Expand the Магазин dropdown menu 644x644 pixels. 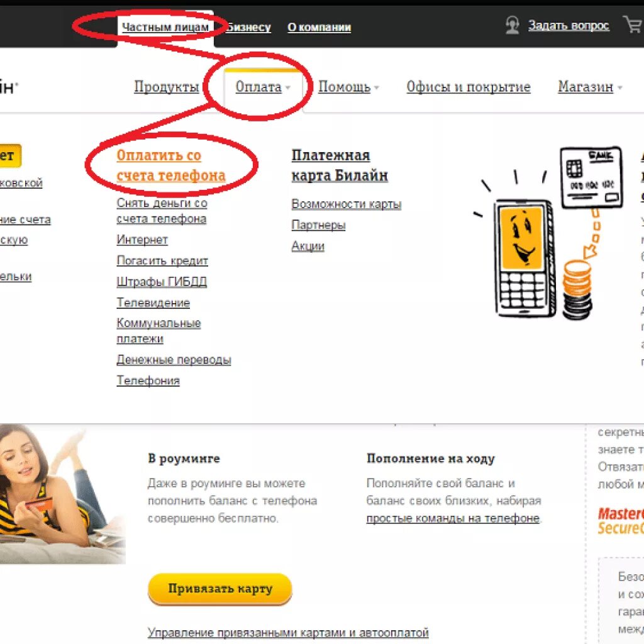coord(590,87)
